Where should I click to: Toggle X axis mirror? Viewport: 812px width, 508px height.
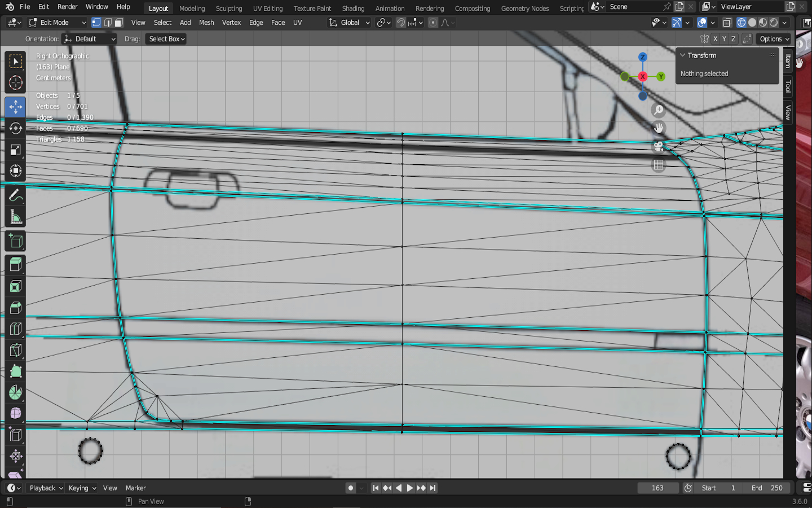click(x=715, y=39)
